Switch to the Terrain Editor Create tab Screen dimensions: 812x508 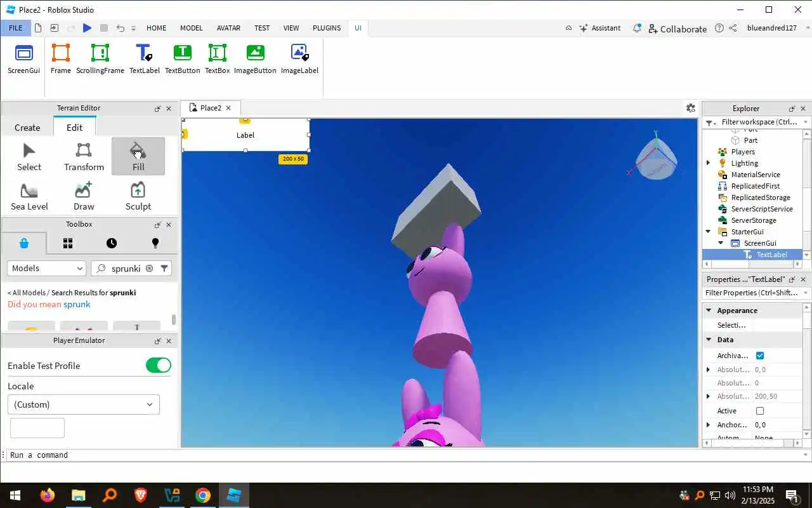[x=27, y=128]
